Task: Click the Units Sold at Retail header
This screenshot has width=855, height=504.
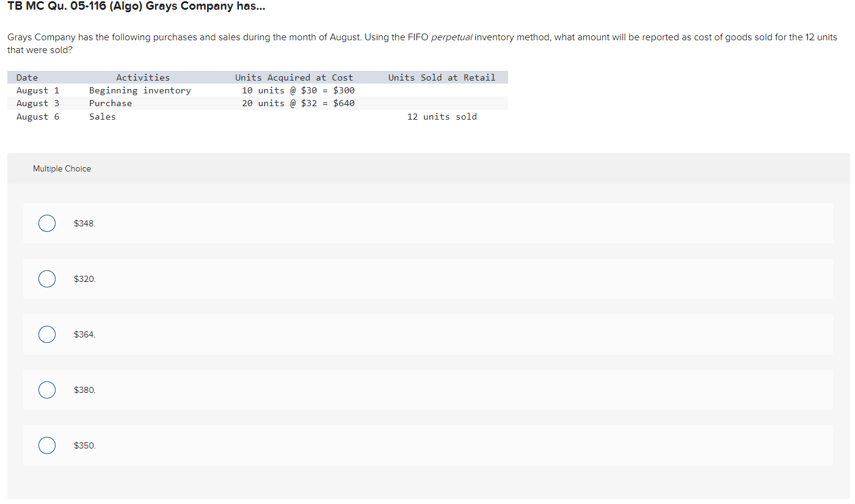Action: [442, 77]
